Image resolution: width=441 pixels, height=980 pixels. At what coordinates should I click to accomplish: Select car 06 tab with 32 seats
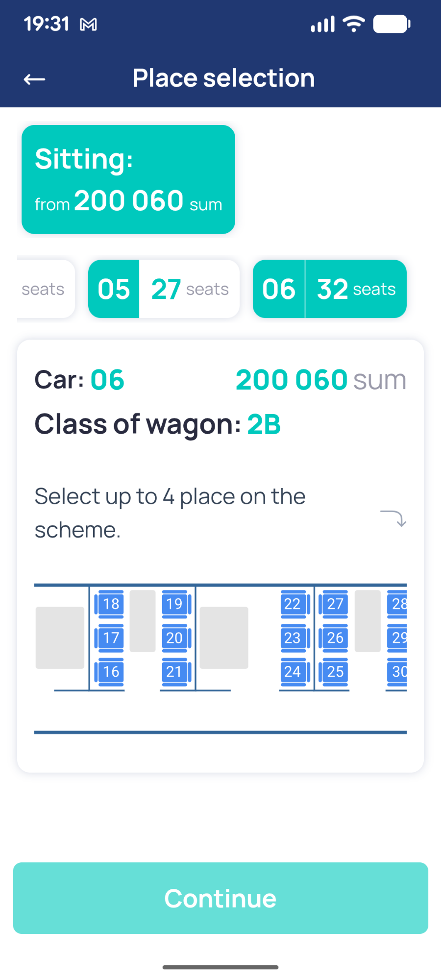329,289
